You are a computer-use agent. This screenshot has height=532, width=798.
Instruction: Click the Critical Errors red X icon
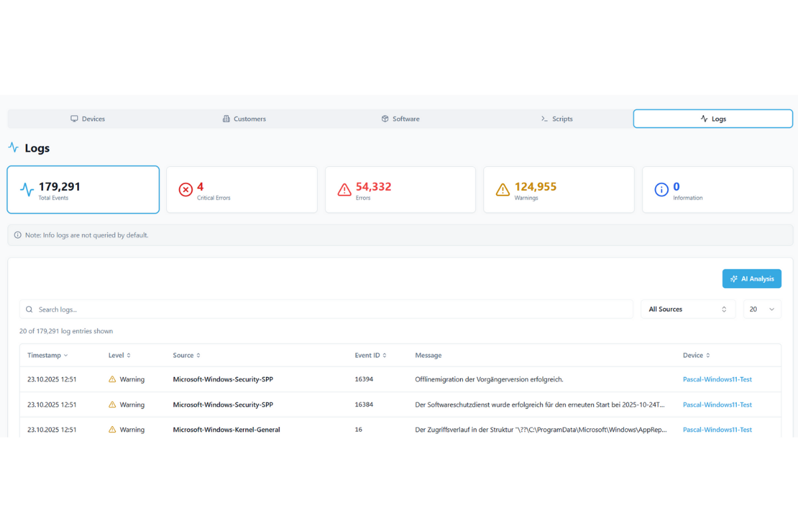coord(186,190)
